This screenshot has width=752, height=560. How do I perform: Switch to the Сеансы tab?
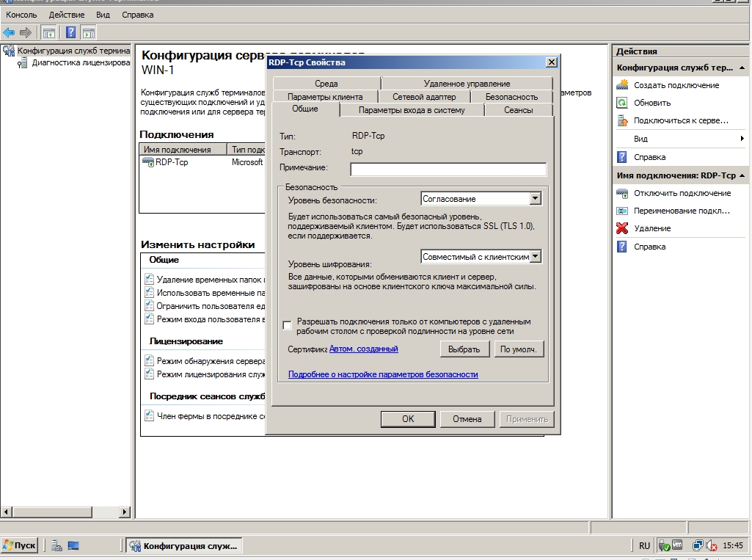[518, 110]
